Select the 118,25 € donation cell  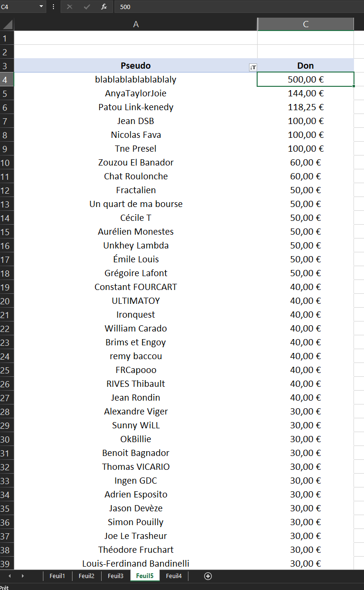click(306, 107)
